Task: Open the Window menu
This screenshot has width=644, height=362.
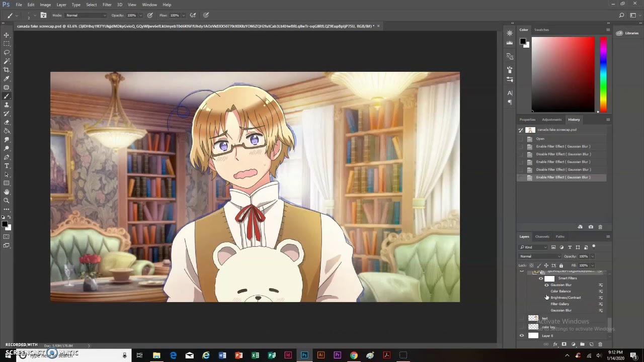Action: tap(149, 5)
